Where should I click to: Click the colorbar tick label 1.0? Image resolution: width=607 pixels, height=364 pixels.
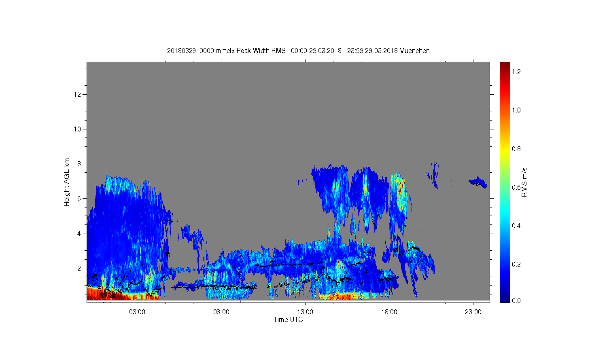[x=516, y=110]
